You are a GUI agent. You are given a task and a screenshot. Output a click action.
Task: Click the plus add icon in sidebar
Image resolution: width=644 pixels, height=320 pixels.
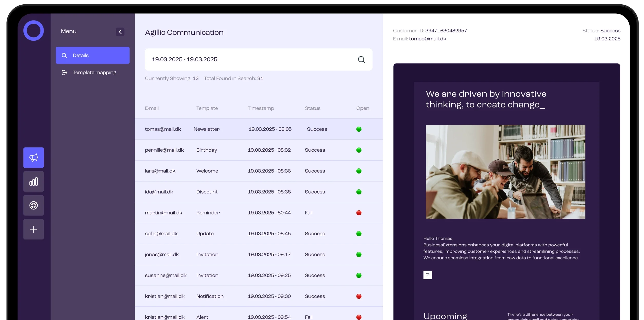(x=33, y=229)
